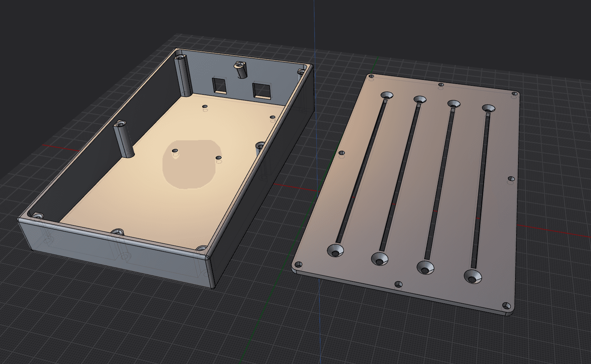Select countersunk hole at bottom of lid's leftmost slot

coord(336,251)
